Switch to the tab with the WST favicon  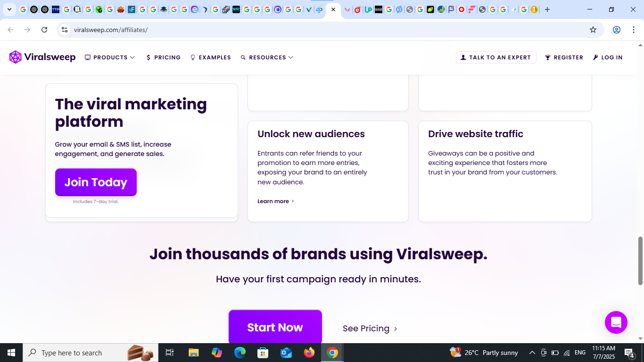click(236, 9)
